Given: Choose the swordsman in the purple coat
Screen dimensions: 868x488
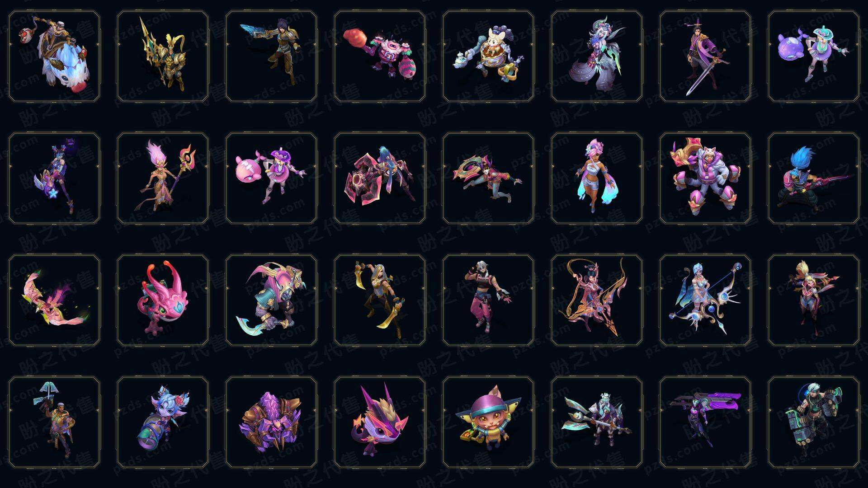Looking at the screenshot, I should click(705, 56).
